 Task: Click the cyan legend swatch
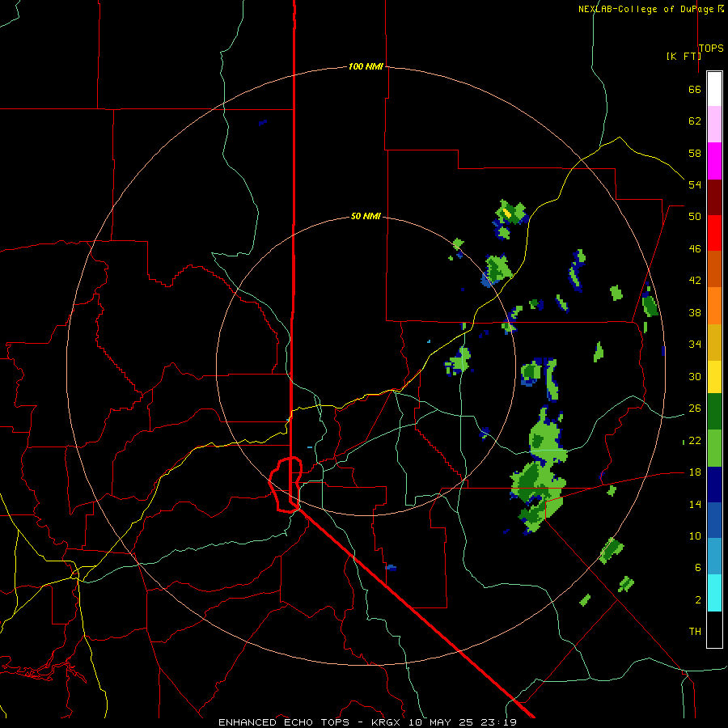click(x=714, y=593)
